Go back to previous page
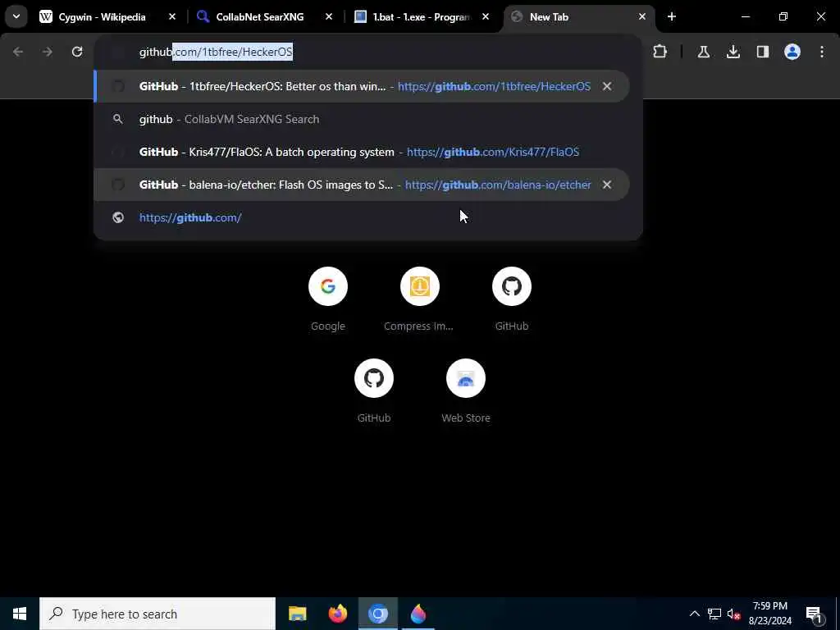Image resolution: width=840 pixels, height=630 pixels. [x=18, y=52]
